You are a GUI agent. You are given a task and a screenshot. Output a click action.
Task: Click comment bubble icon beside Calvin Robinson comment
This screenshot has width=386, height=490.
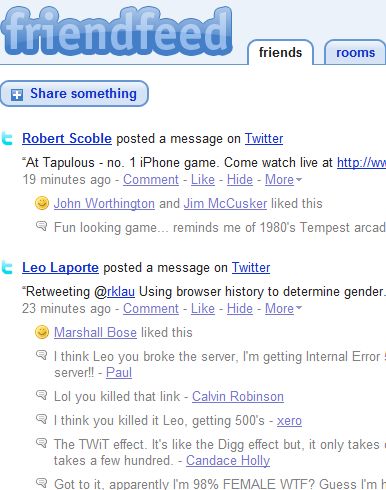(42, 395)
